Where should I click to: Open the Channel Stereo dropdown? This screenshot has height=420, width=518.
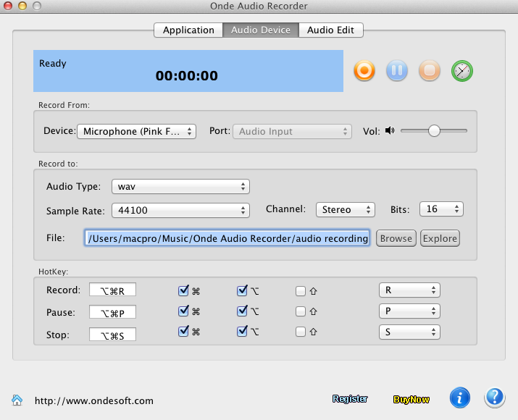tap(345, 210)
